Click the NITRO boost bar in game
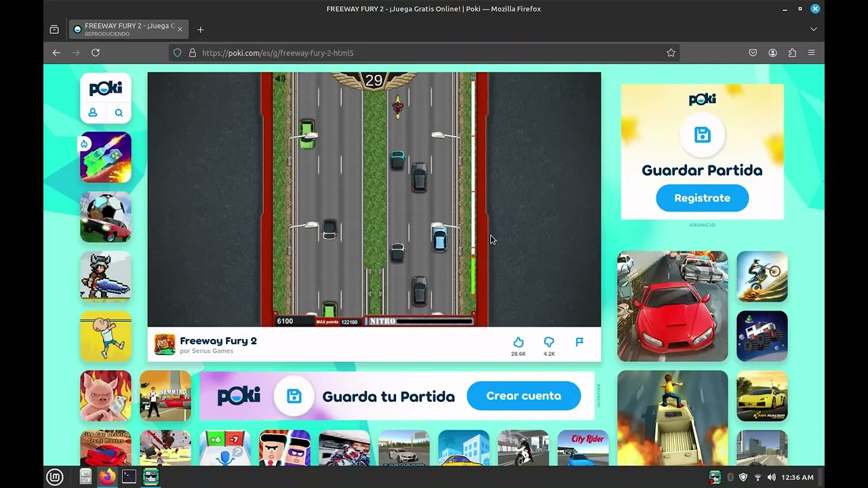The image size is (868, 488). coord(419,321)
